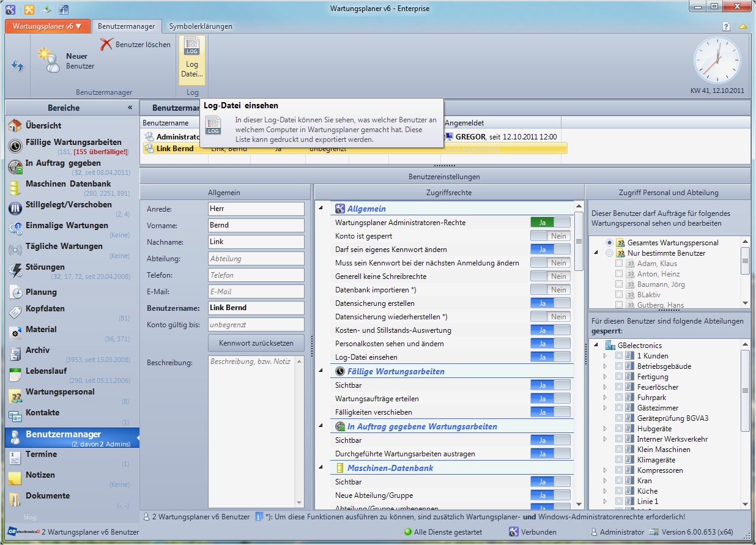Viewport: 756px width, 545px height.
Task: Expand the Feuerlöscher tree node
Action: (x=606, y=387)
